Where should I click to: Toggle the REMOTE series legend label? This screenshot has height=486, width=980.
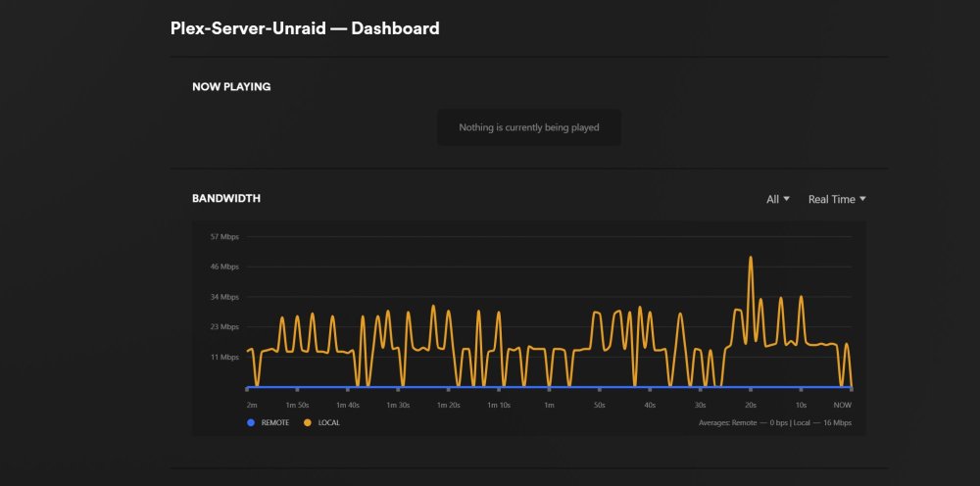click(275, 423)
